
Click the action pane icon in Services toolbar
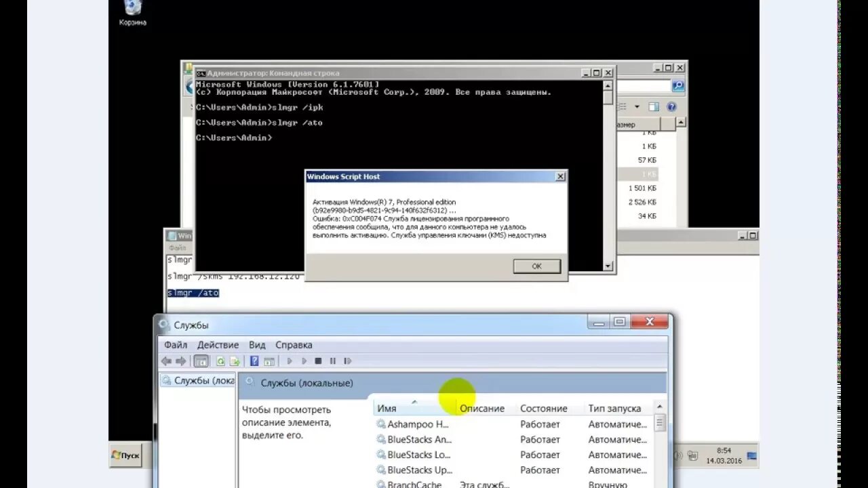(269, 361)
